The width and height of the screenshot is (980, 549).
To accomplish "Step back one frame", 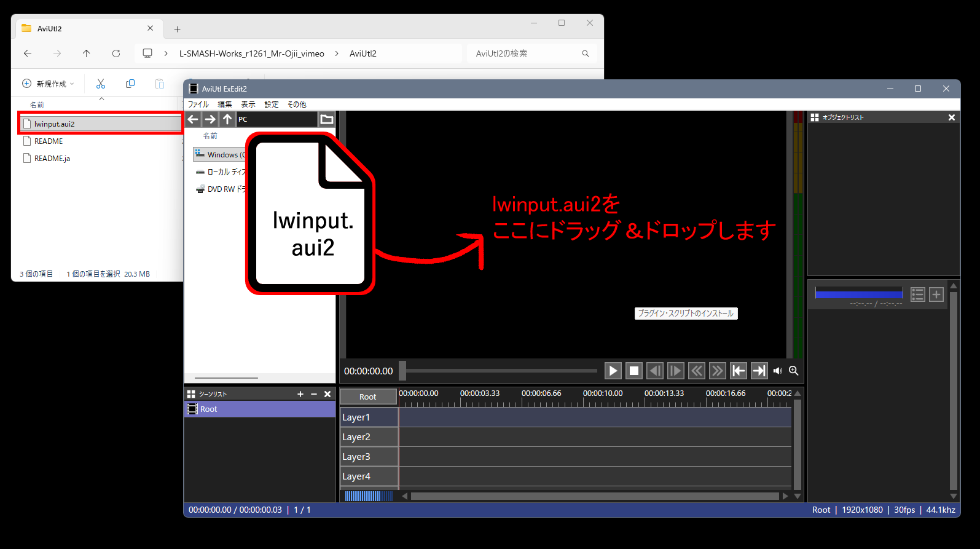I will [x=655, y=371].
